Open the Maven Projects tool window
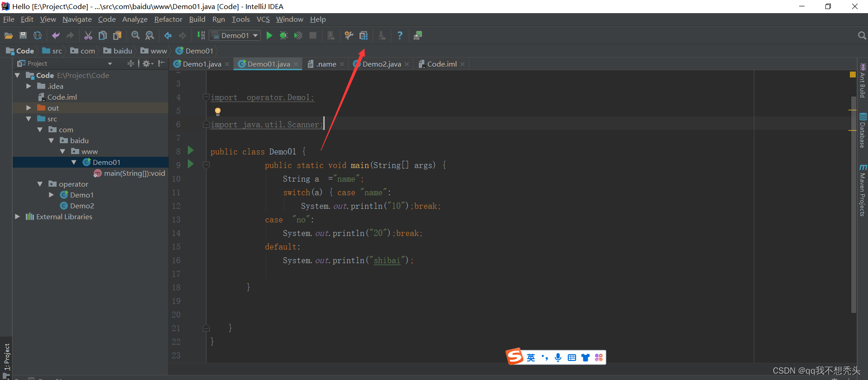The height and width of the screenshot is (380, 868). tap(863, 190)
